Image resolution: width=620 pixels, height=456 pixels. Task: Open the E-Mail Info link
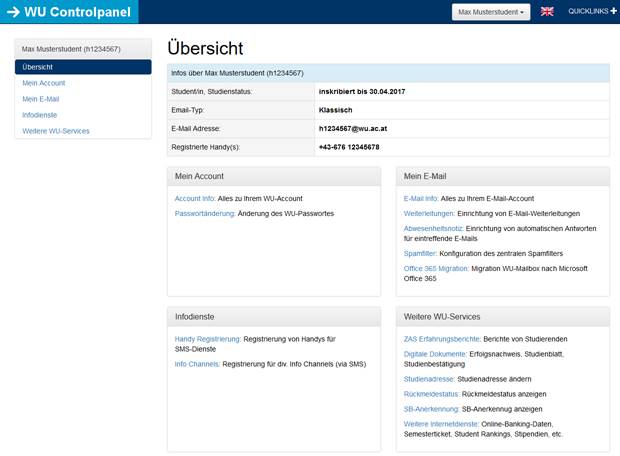point(421,199)
